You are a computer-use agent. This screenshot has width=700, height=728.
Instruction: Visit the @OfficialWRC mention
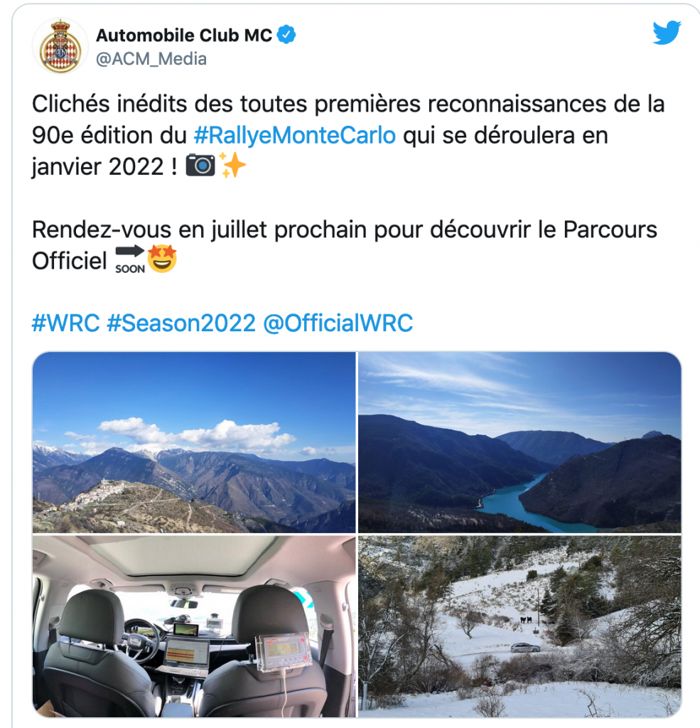pos(338,323)
